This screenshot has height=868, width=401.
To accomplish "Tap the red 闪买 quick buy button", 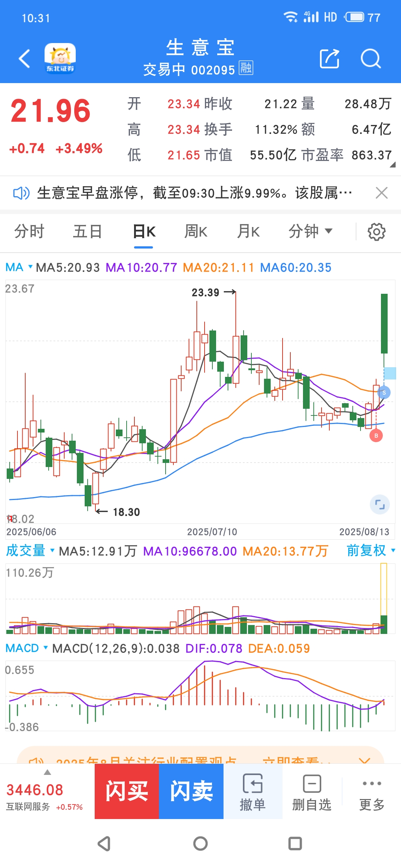I will (x=127, y=791).
